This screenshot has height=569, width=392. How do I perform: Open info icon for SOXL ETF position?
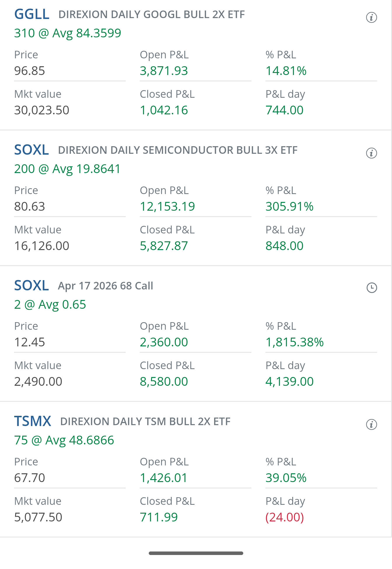coord(371,153)
